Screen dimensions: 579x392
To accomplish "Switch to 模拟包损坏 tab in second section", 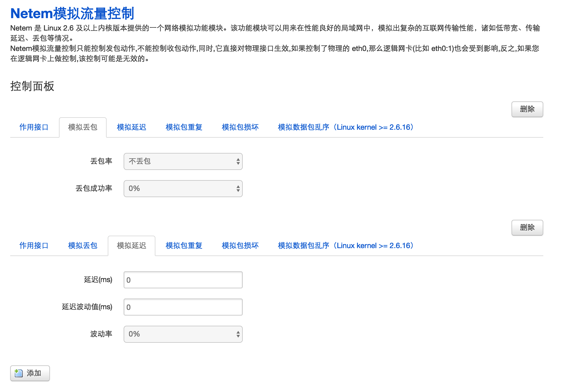I will pos(240,246).
